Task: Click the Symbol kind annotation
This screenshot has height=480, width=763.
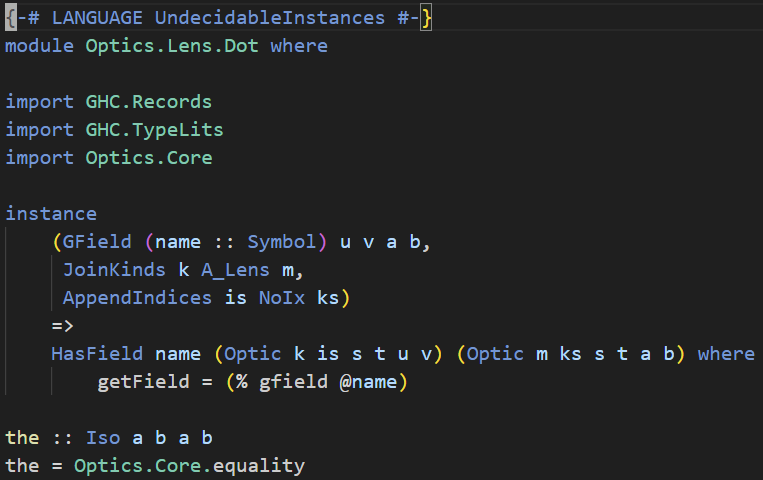Action: click(x=280, y=242)
